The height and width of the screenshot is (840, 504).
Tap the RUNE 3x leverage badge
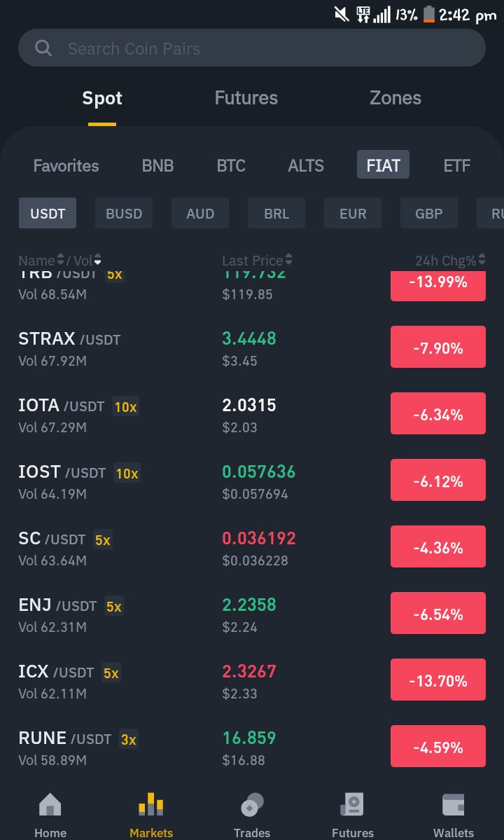coord(128,739)
